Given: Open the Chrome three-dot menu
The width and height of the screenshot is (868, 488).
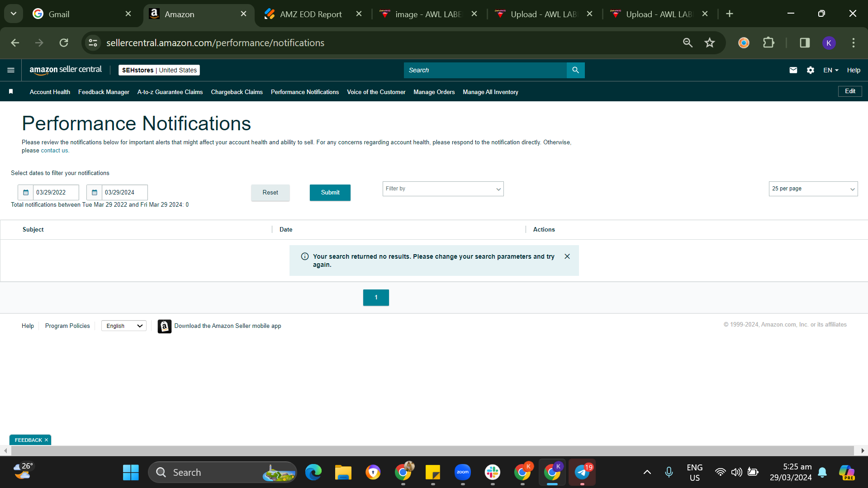Looking at the screenshot, I should tap(853, 43).
